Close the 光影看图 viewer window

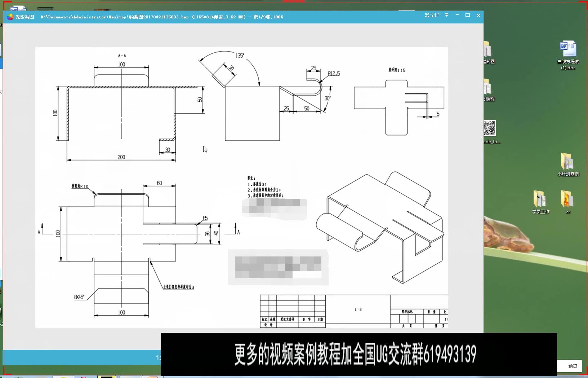coord(478,15)
